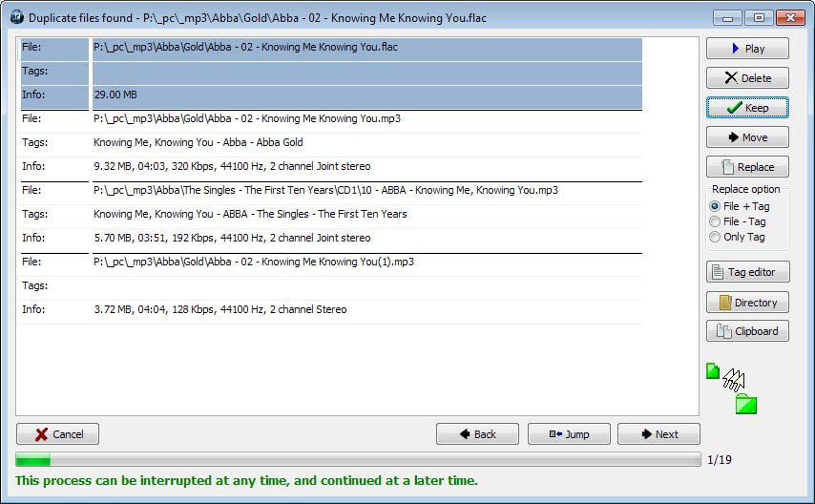Open the Tag editor
The width and height of the screenshot is (815, 504).
click(747, 272)
